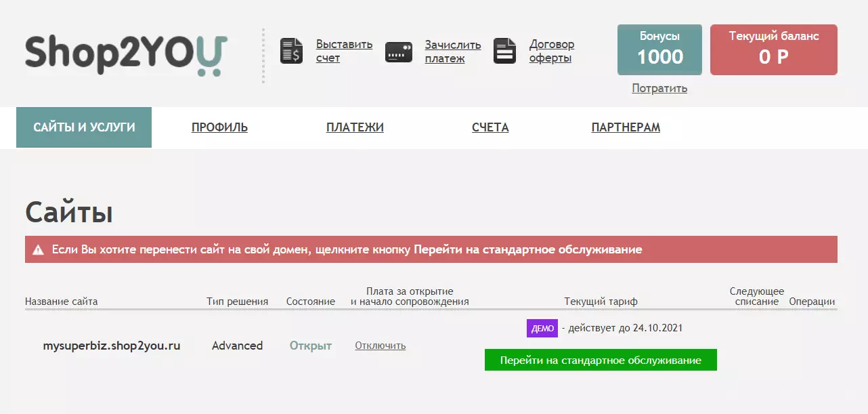
Task: Switch to the Платежи tab
Action: tap(355, 127)
